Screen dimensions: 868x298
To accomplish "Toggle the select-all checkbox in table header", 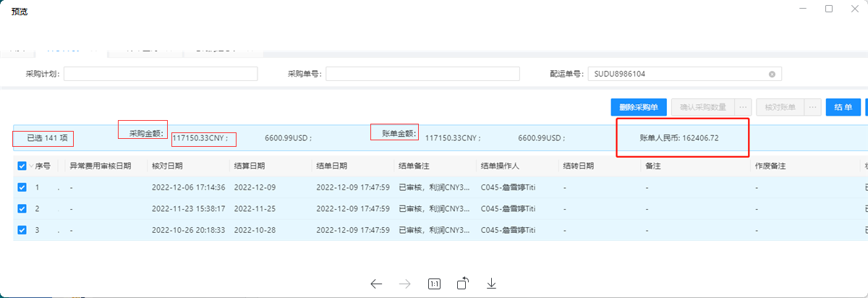I will tap(22, 166).
